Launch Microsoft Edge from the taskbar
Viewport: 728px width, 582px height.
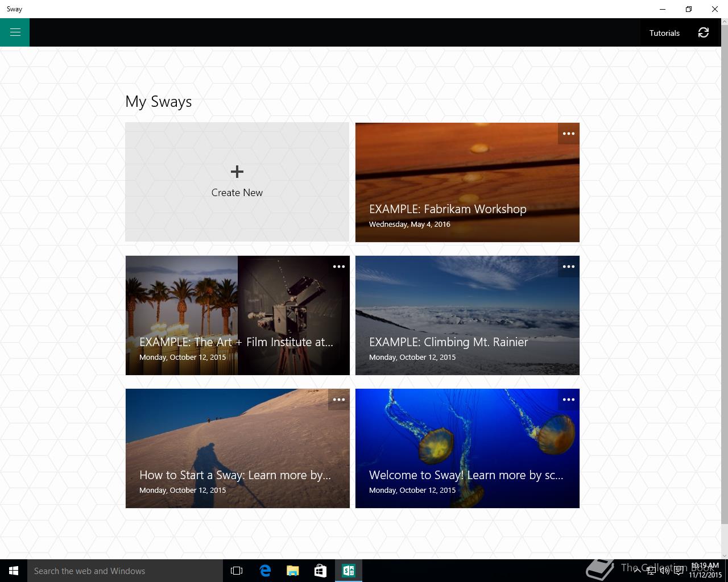tap(265, 571)
